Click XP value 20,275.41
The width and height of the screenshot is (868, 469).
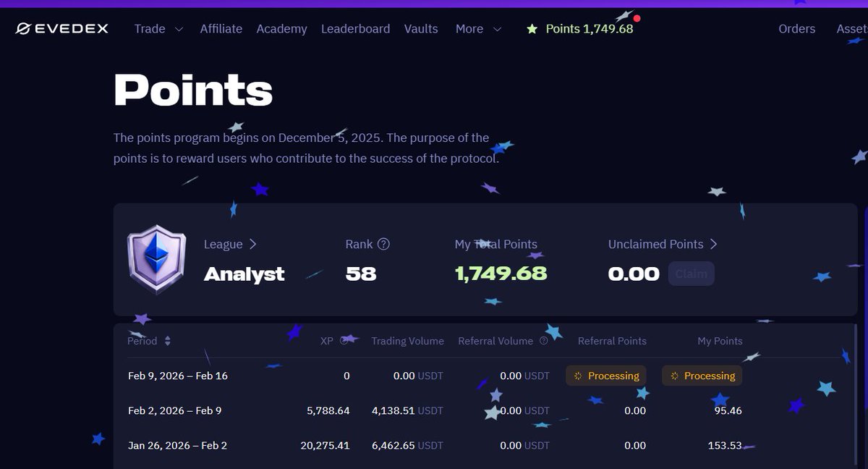pos(325,445)
